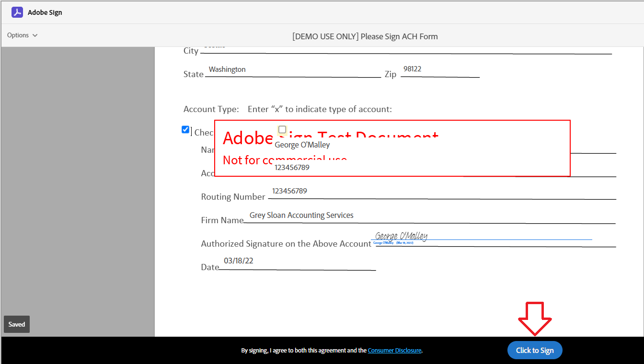Select the Date field showing 03/18/22
Screen dimensions: 644x364
(x=297, y=262)
